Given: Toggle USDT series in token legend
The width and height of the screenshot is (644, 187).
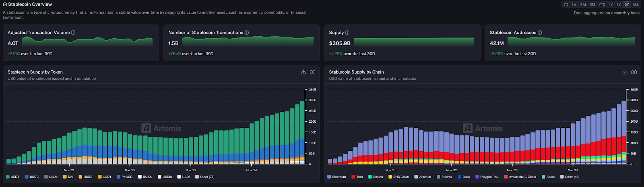Looking at the screenshot, I should [x=13, y=177].
